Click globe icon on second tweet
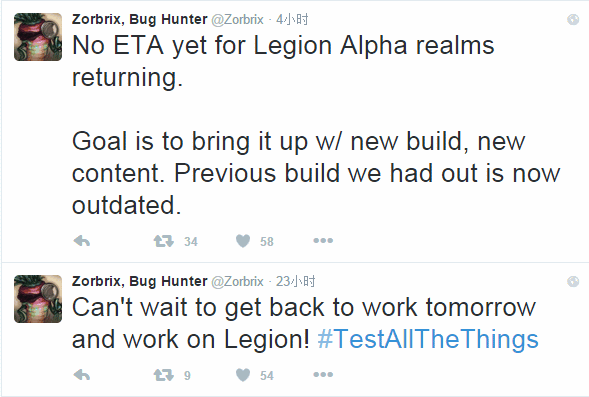 tap(573, 281)
